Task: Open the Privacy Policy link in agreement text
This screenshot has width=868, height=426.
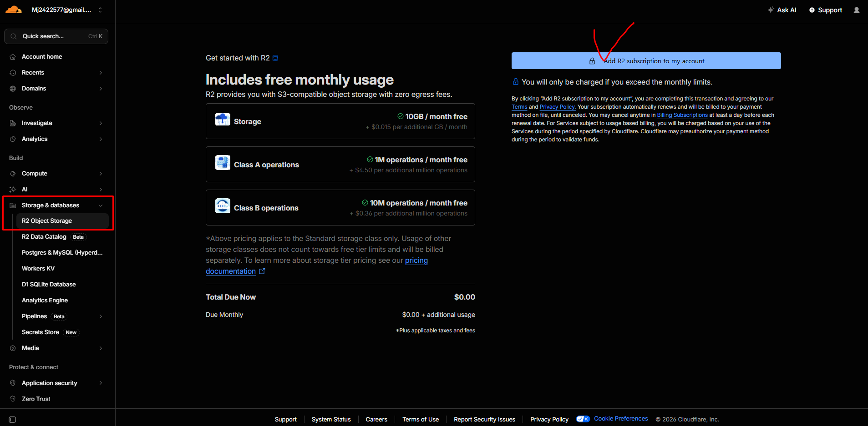Action: coord(558,107)
